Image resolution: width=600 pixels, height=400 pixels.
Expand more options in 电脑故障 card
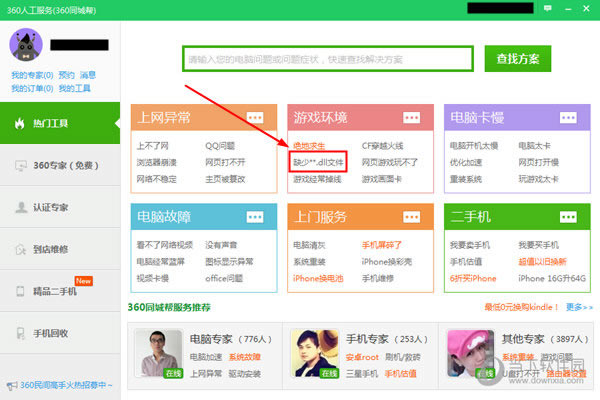click(x=255, y=217)
